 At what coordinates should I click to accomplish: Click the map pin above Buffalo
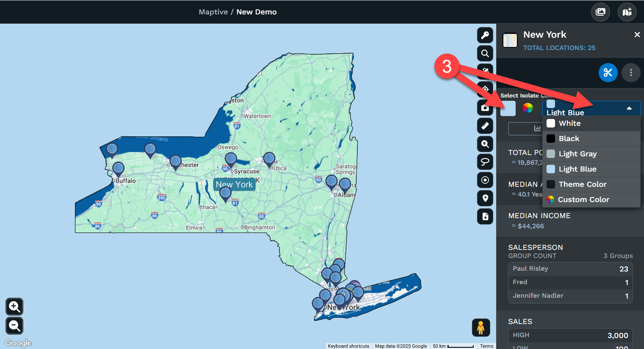[x=118, y=169]
